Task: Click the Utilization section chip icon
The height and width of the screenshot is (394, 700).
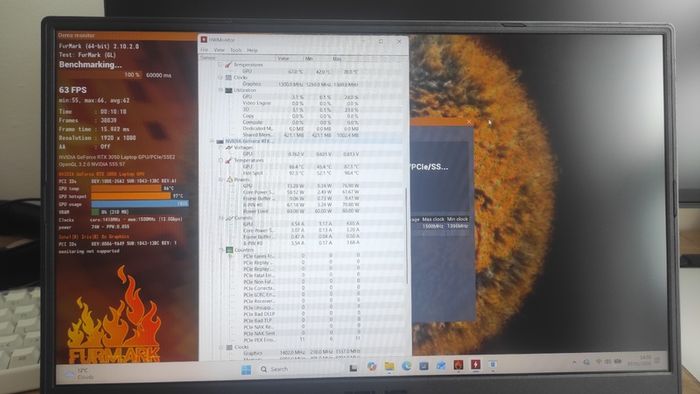Action: [x=229, y=90]
